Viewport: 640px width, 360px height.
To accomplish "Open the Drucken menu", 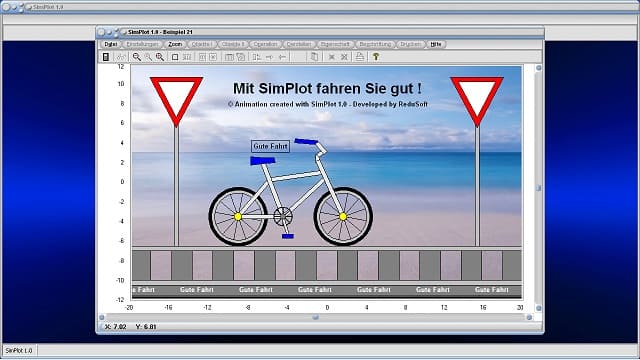I will pyautogui.click(x=410, y=44).
